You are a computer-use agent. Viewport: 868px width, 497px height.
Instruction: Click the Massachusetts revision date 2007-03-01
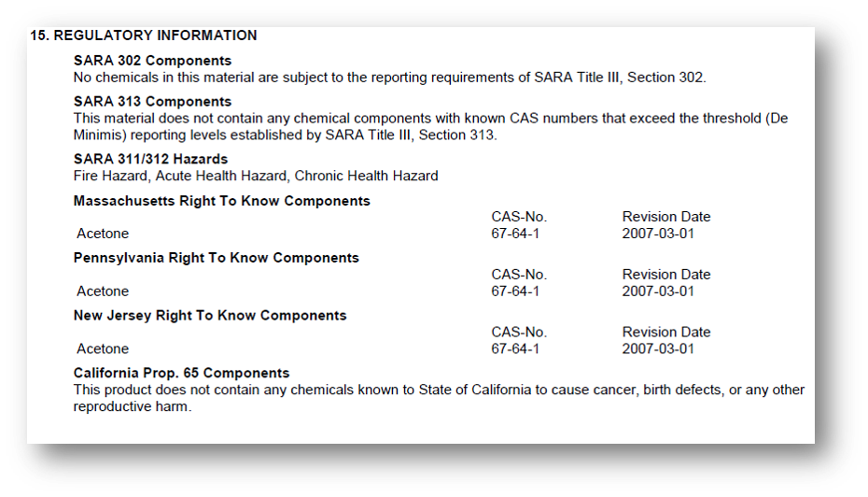click(x=658, y=234)
